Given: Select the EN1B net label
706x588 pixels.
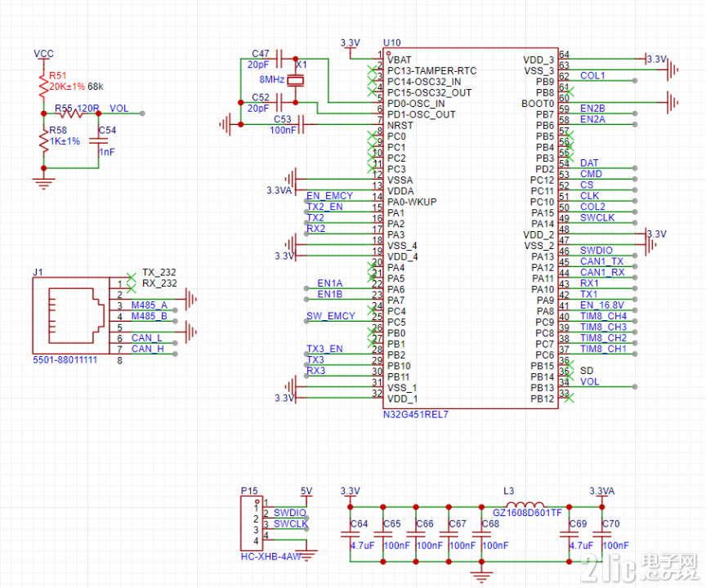Looking at the screenshot, I should coord(330,294).
